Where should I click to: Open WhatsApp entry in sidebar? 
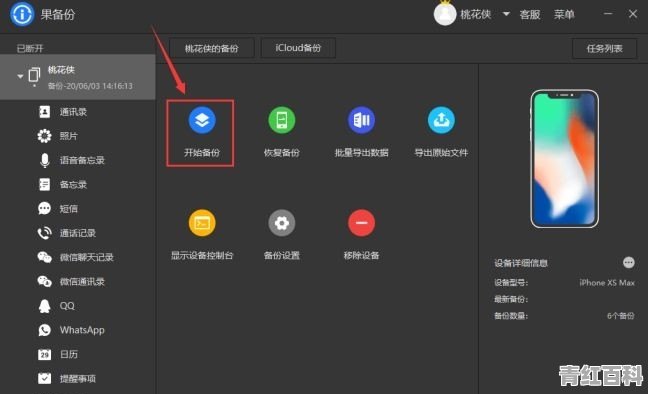coord(78,330)
